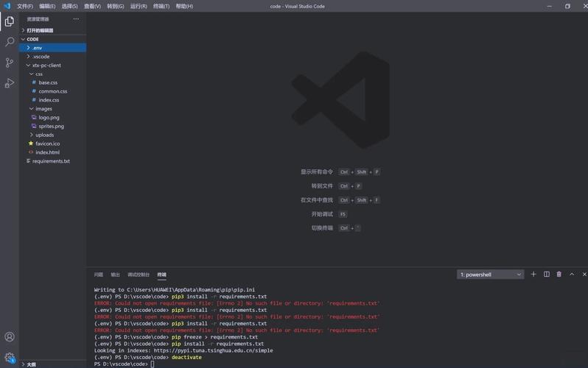Split the terminal pane
This screenshot has width=588, height=368.
(546, 275)
